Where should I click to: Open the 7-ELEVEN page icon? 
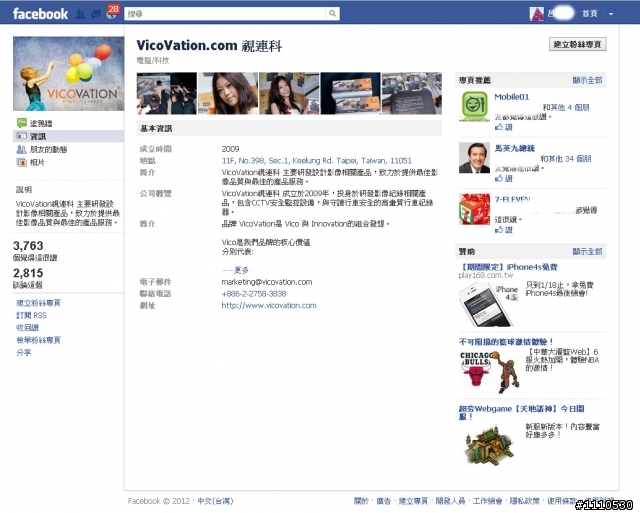[x=474, y=209]
